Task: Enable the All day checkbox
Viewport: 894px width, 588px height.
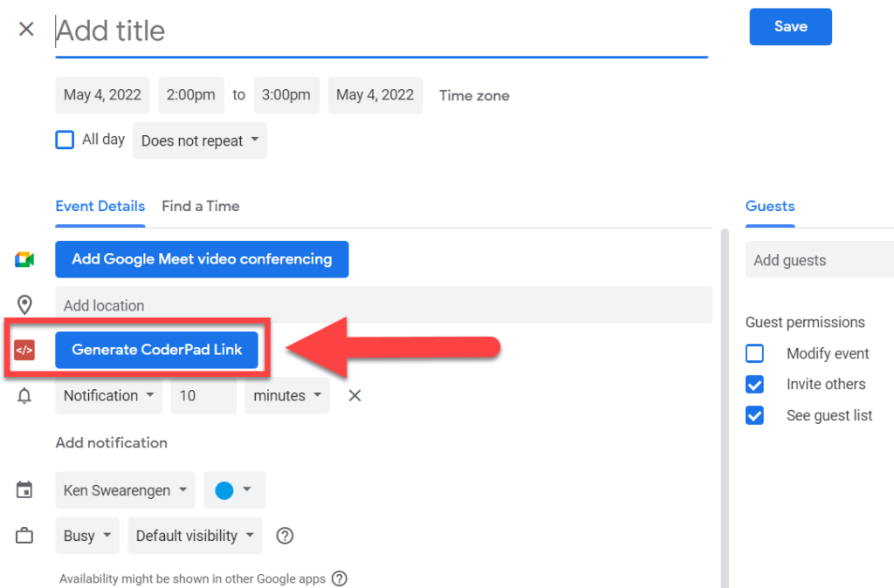Action: click(65, 139)
